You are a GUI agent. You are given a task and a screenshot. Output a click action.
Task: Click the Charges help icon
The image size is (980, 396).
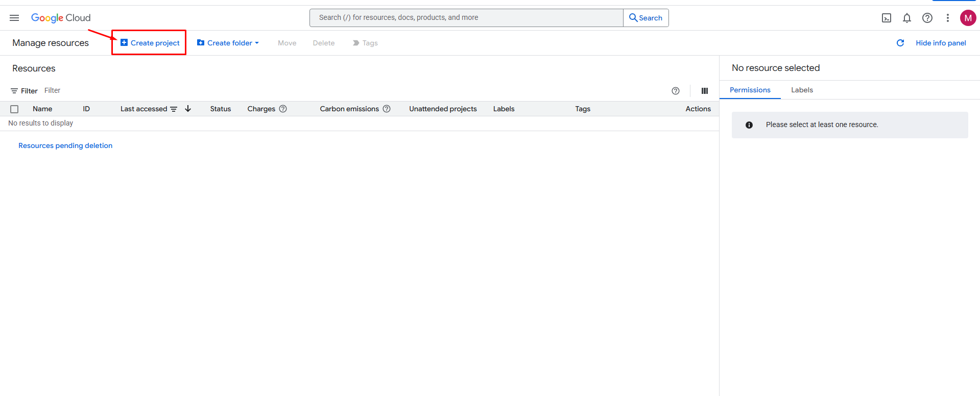pos(283,109)
